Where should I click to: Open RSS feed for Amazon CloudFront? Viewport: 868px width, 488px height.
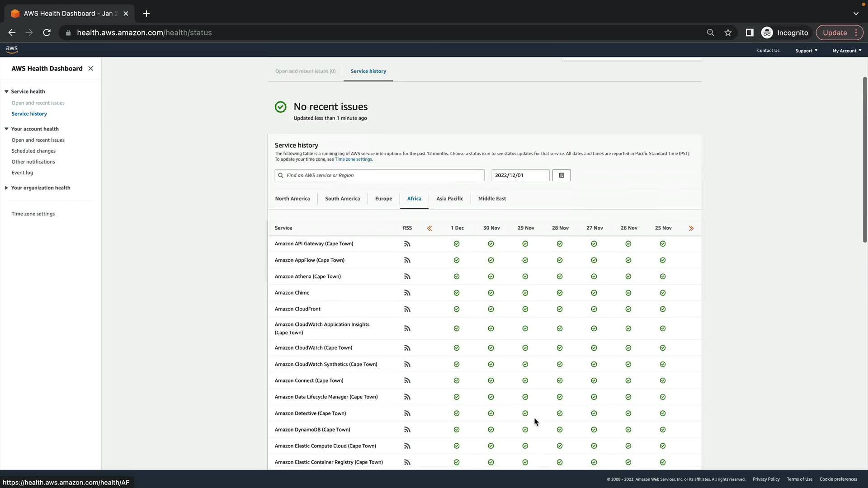point(407,309)
